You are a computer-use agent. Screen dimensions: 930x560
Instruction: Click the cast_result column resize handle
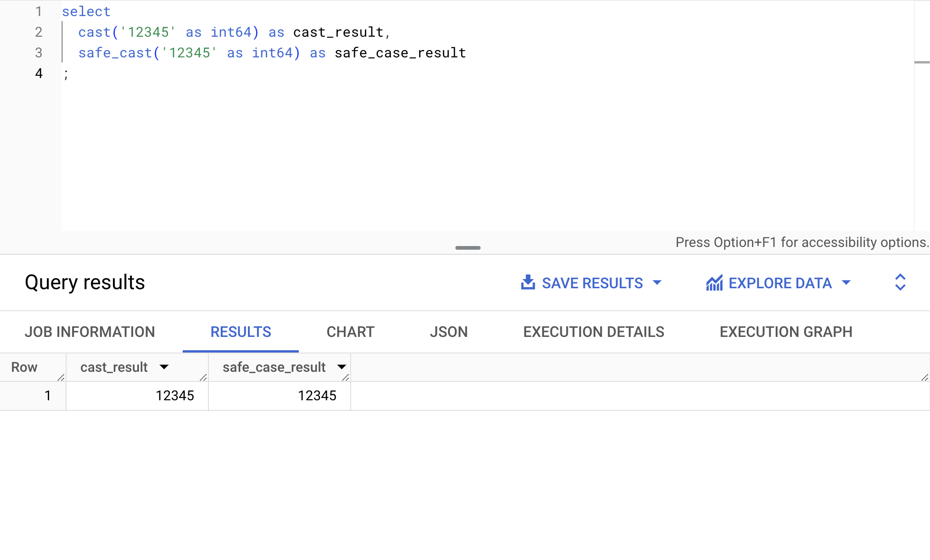[x=203, y=377]
